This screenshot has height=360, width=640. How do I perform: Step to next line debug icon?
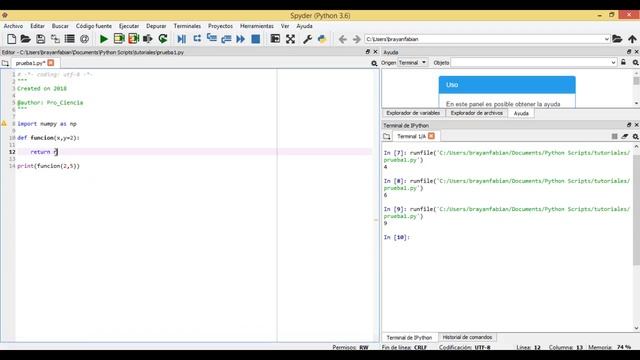[197, 39]
